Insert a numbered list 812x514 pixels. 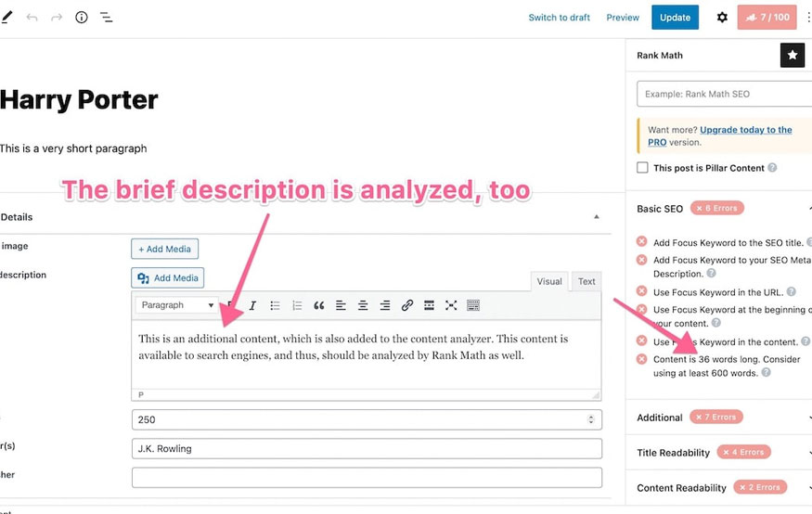point(297,305)
